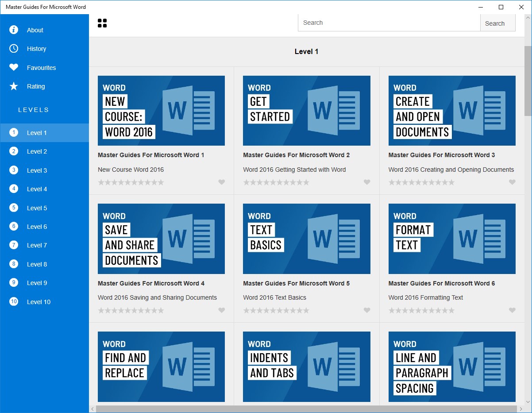Click horizontal scrollbar left arrow
The image size is (532, 413).
(93, 409)
